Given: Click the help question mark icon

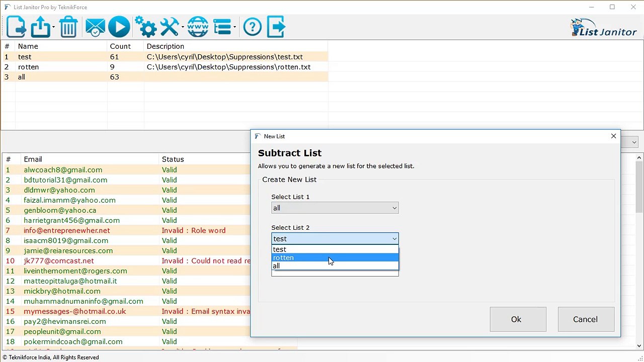Looking at the screenshot, I should [253, 27].
